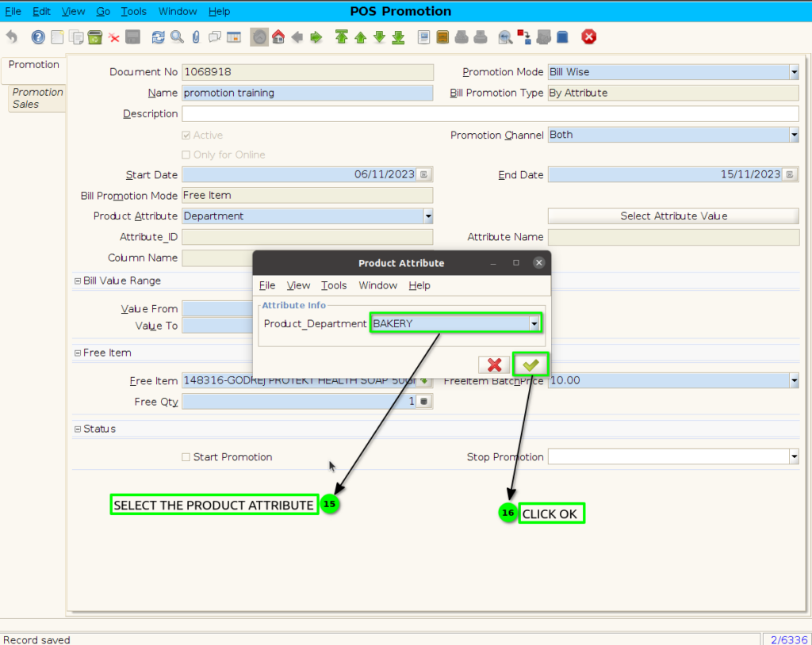
Task: Open the FreeItem BatchPrice dropdown arrow
Action: [x=794, y=381]
